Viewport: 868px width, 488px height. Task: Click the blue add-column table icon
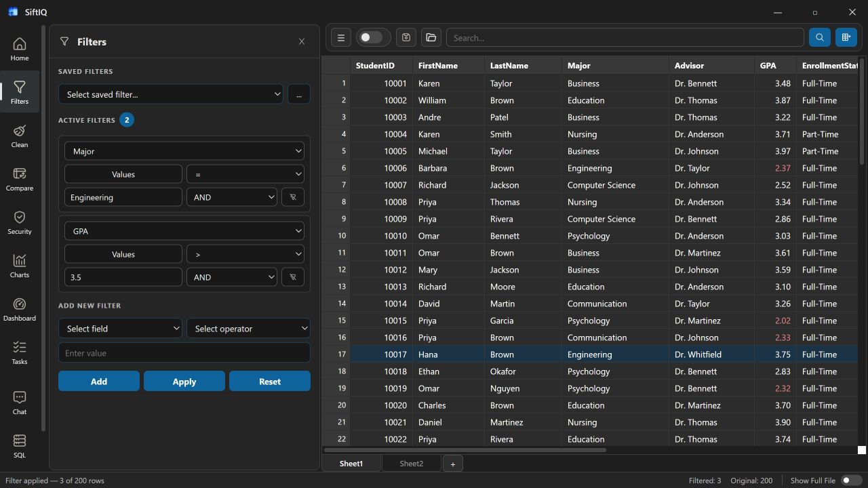coord(846,38)
